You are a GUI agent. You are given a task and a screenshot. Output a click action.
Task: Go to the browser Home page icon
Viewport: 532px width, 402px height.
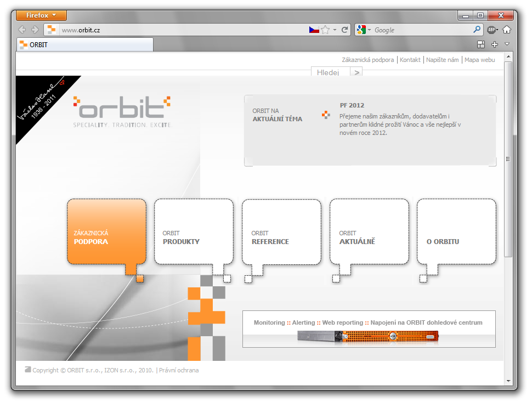pos(507,30)
